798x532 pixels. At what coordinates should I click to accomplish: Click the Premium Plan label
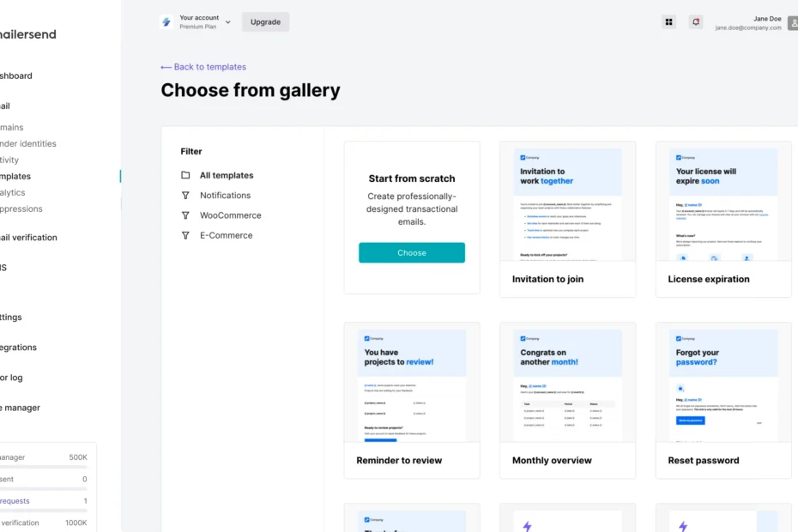198,27
